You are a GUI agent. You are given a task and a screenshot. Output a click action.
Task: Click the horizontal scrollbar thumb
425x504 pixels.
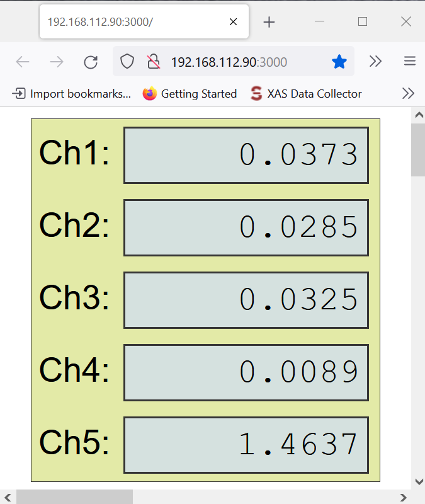click(x=74, y=497)
